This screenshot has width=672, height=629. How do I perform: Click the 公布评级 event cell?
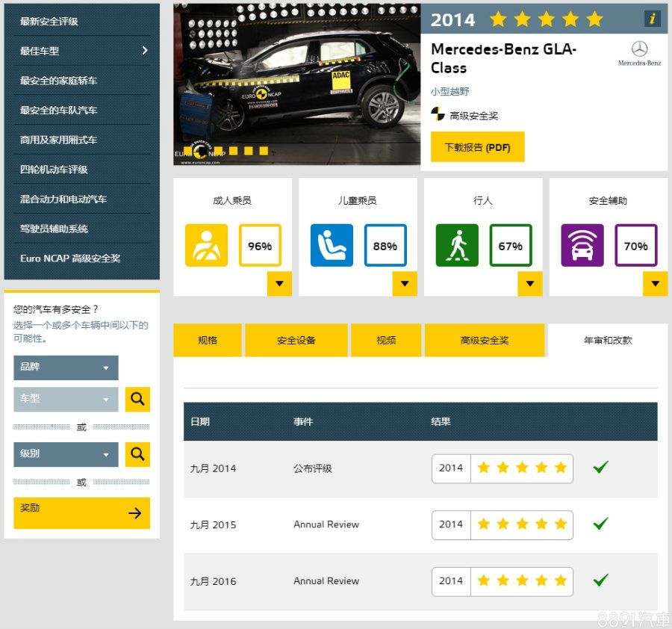(313, 468)
